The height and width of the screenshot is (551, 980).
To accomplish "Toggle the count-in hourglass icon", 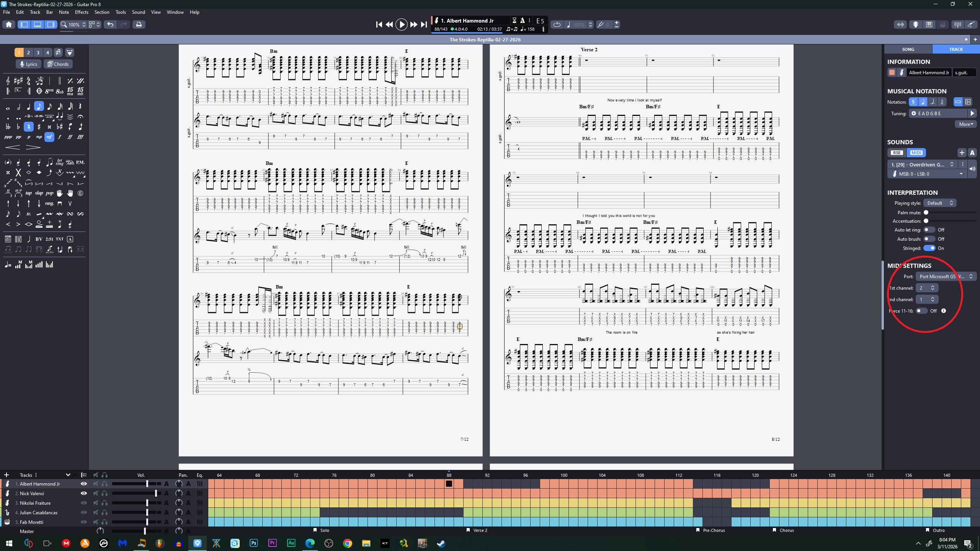I will [514, 20].
